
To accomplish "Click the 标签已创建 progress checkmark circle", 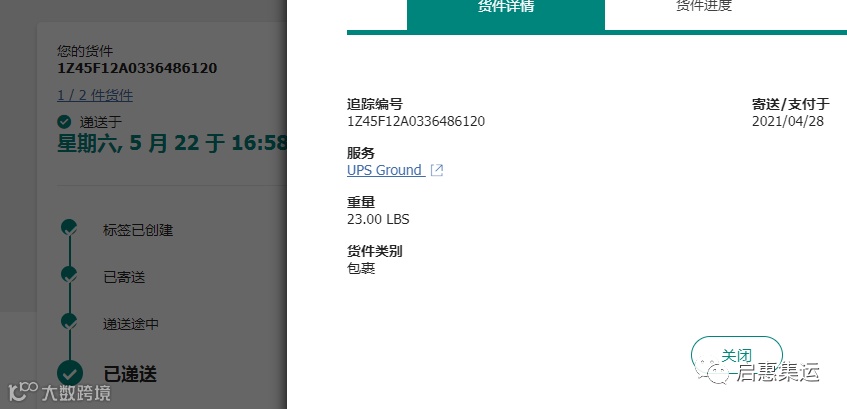I will pyautogui.click(x=69, y=228).
